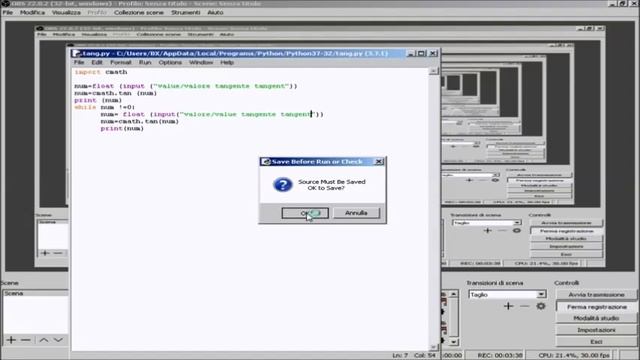Click Ferma registrazione in OBS controls

coord(596,307)
